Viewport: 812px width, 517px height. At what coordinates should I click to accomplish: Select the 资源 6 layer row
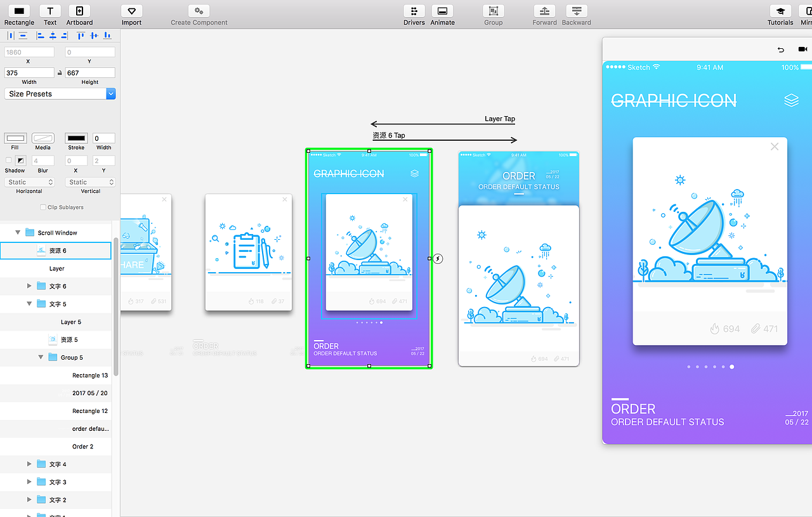[x=56, y=251]
